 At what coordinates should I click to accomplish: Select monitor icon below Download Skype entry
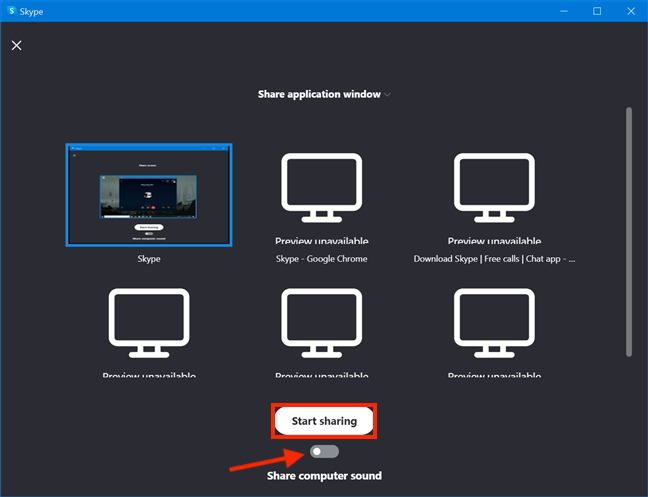(494, 323)
